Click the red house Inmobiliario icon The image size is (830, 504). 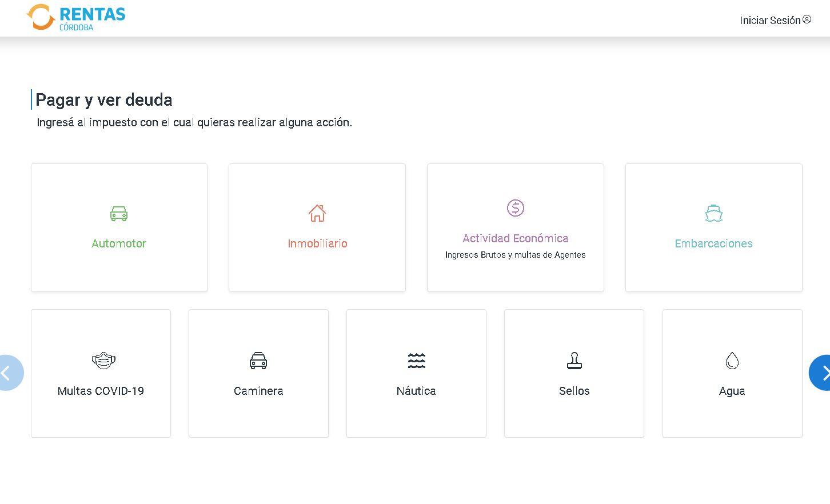coord(317,213)
